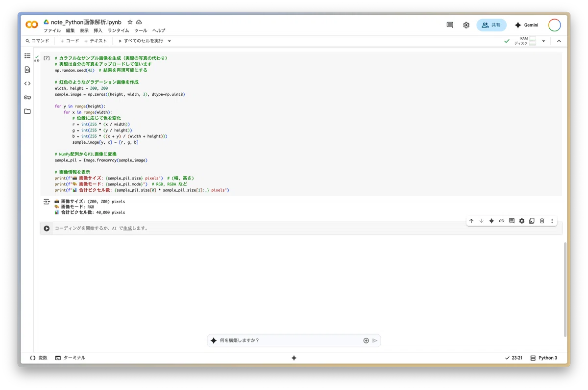Open the table of contents sidebar icon

point(27,56)
